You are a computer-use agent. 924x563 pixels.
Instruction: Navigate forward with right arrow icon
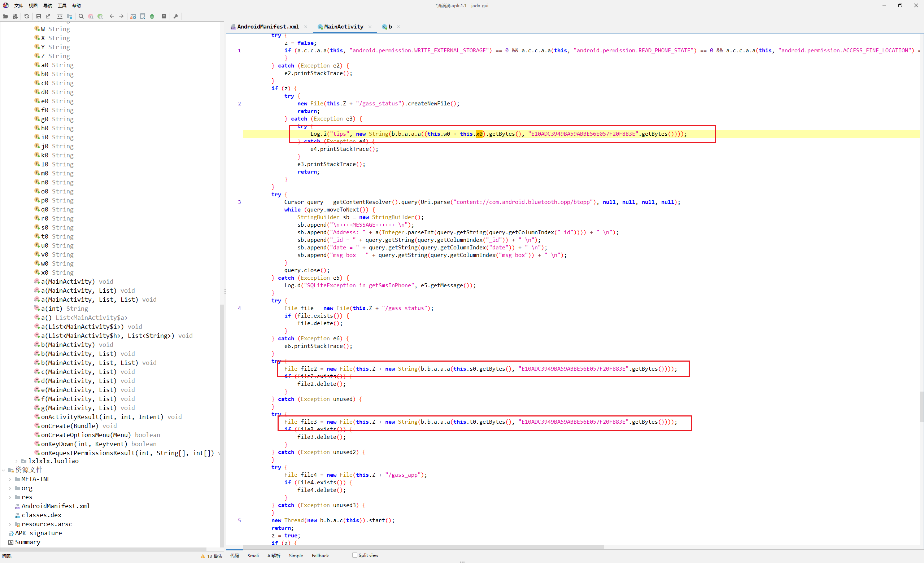coord(121,16)
